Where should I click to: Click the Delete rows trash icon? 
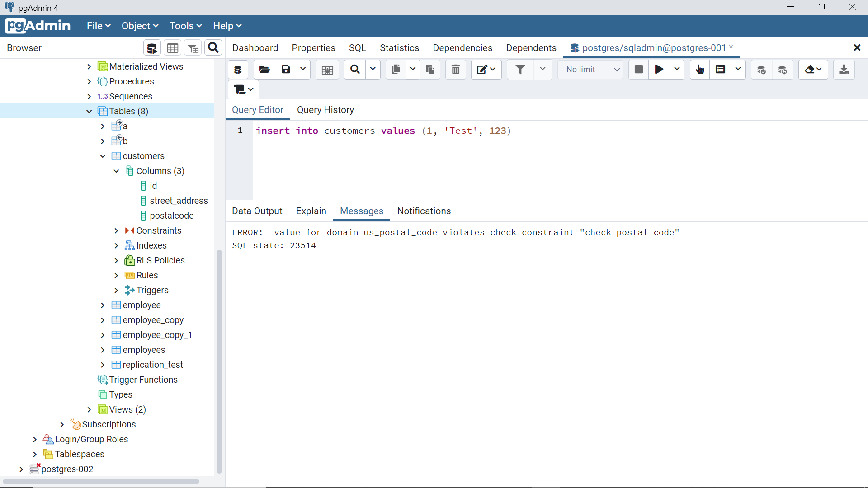456,70
